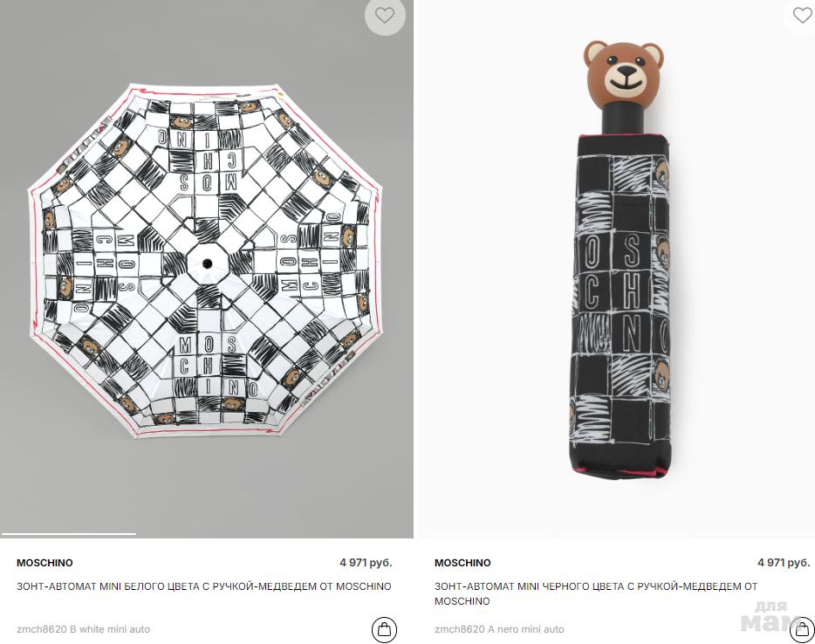Favorite the black Moschino umbrella with heart icon
This screenshot has width=815, height=644.
(x=802, y=15)
